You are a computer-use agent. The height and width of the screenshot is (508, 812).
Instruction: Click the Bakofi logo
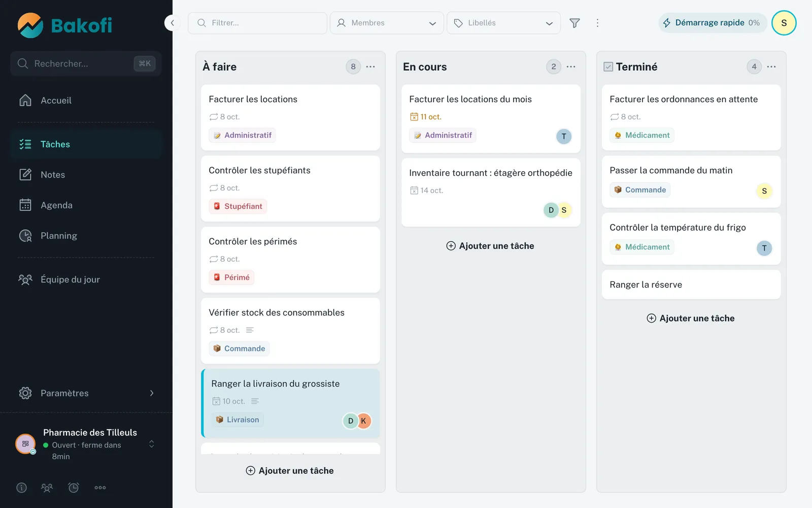point(64,25)
